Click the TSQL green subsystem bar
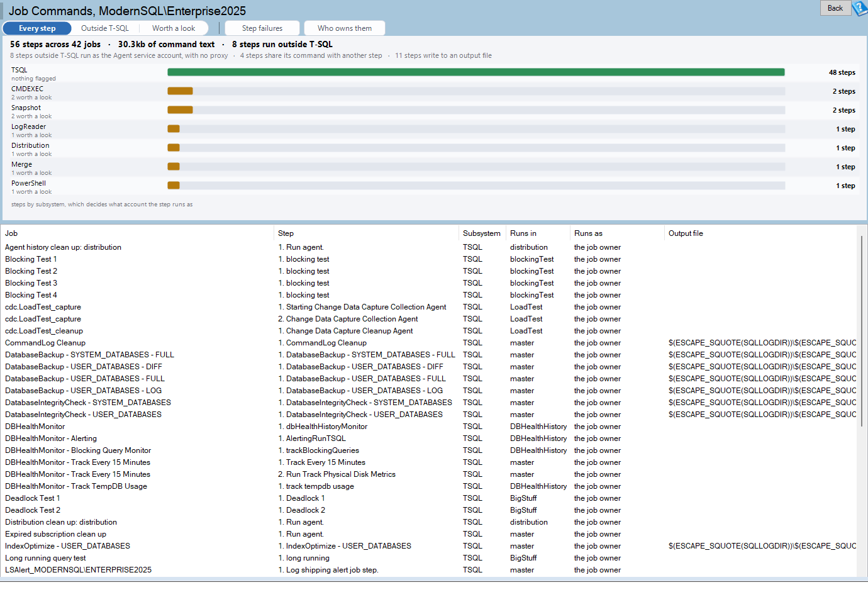 point(476,72)
